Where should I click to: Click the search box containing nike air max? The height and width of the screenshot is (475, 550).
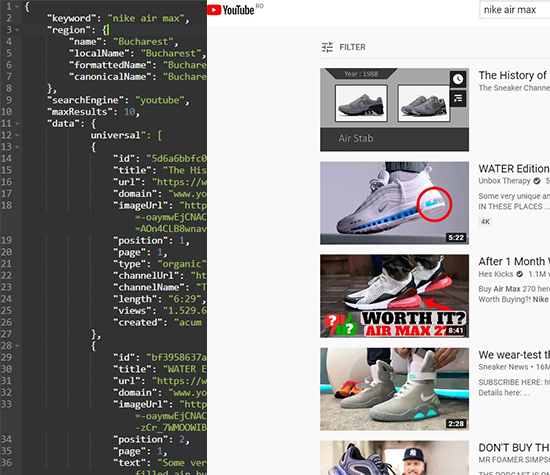(x=515, y=10)
